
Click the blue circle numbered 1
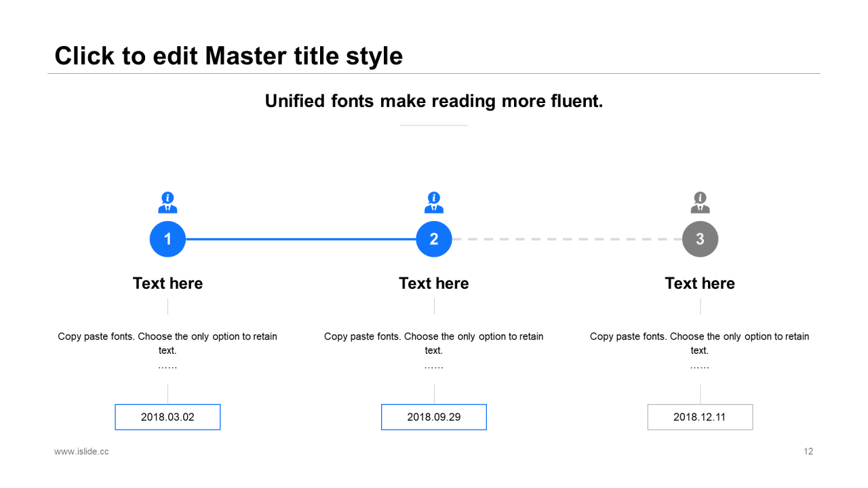[x=167, y=239]
